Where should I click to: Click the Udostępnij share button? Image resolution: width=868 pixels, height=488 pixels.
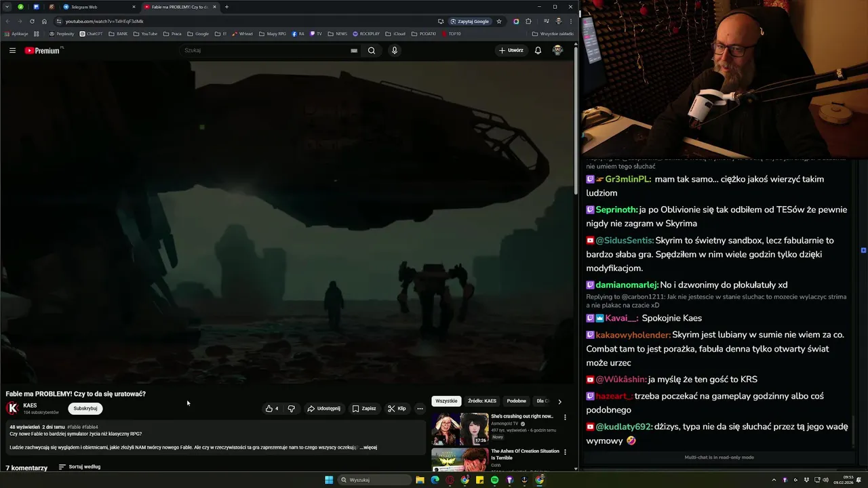tap(323, 409)
